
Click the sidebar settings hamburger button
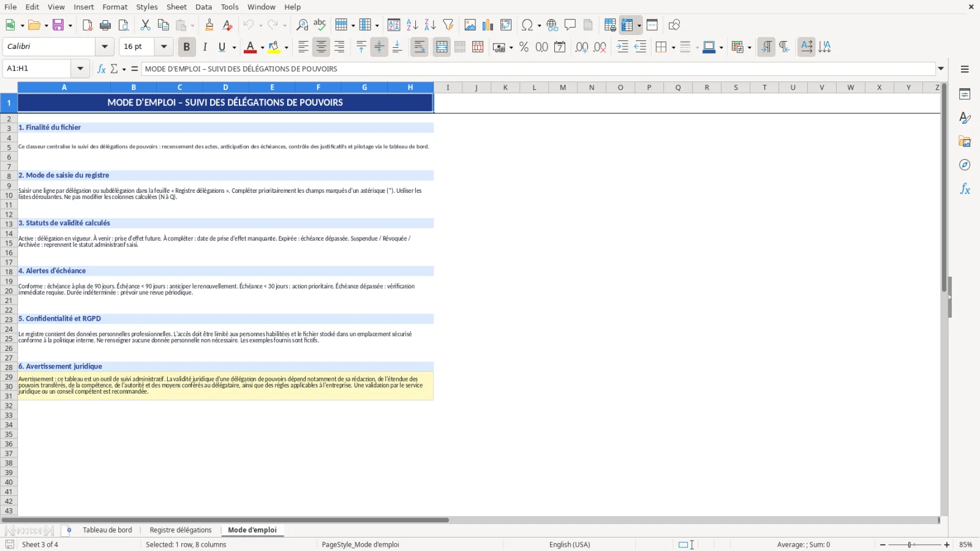965,69
